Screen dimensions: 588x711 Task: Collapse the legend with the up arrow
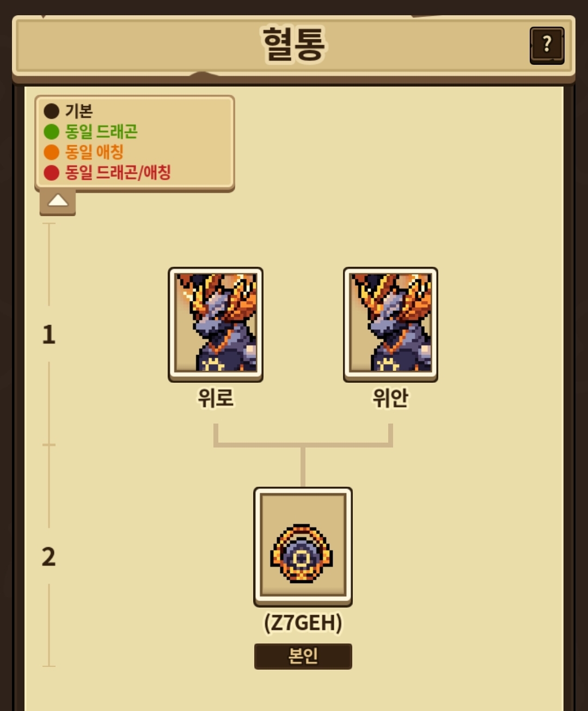tap(58, 203)
